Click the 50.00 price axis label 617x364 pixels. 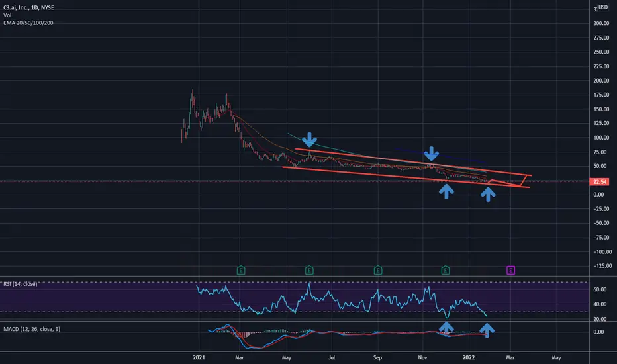601,166
